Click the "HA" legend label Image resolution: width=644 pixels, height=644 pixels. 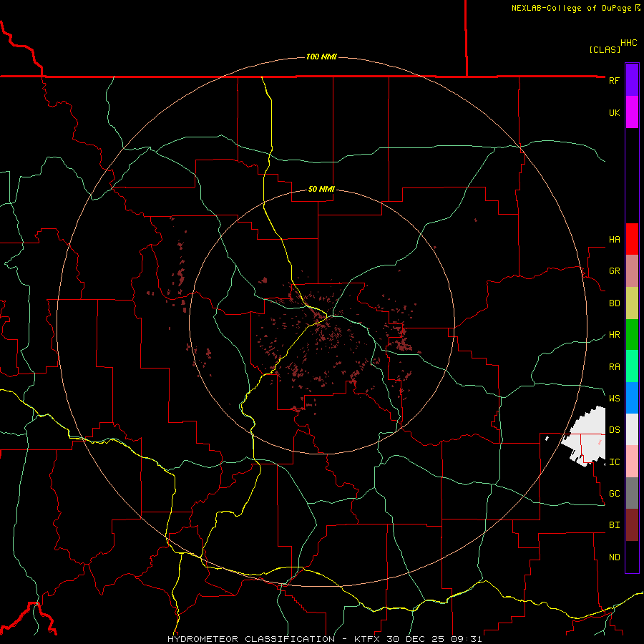(614, 240)
